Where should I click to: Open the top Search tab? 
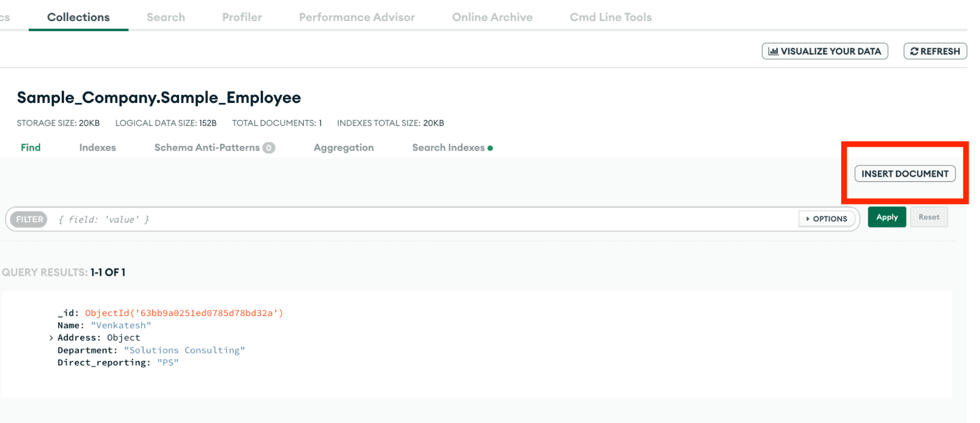click(166, 17)
